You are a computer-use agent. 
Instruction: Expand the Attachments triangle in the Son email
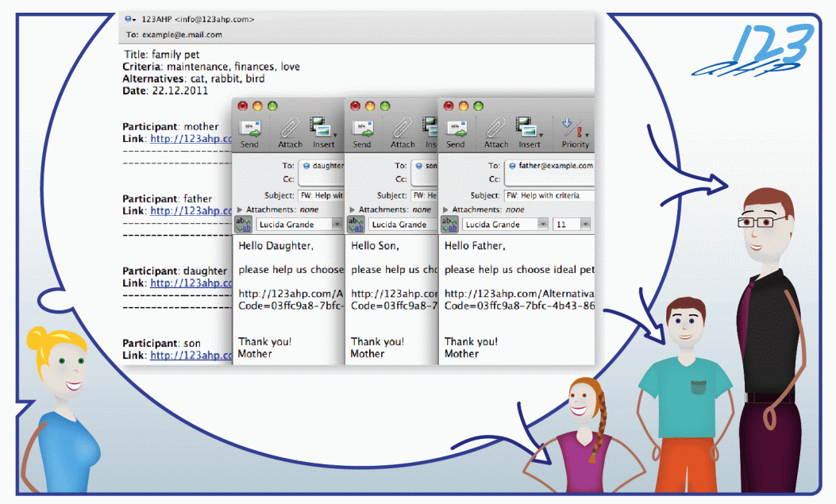click(x=353, y=210)
